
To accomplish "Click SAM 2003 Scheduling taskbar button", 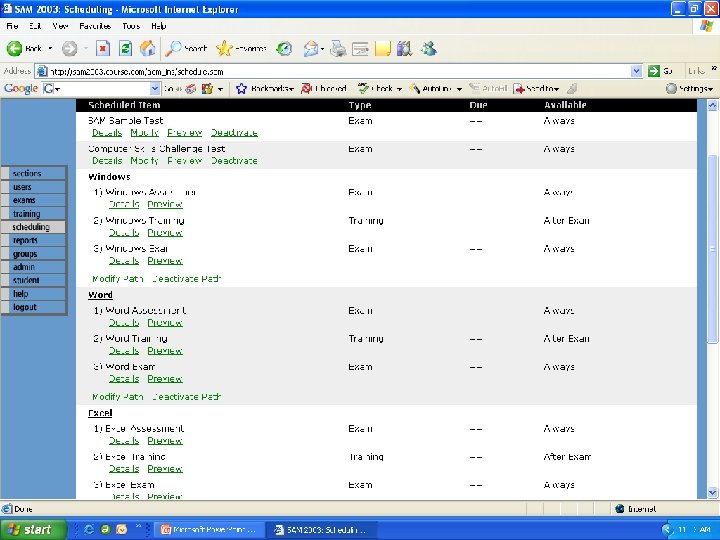I will coord(323,529).
